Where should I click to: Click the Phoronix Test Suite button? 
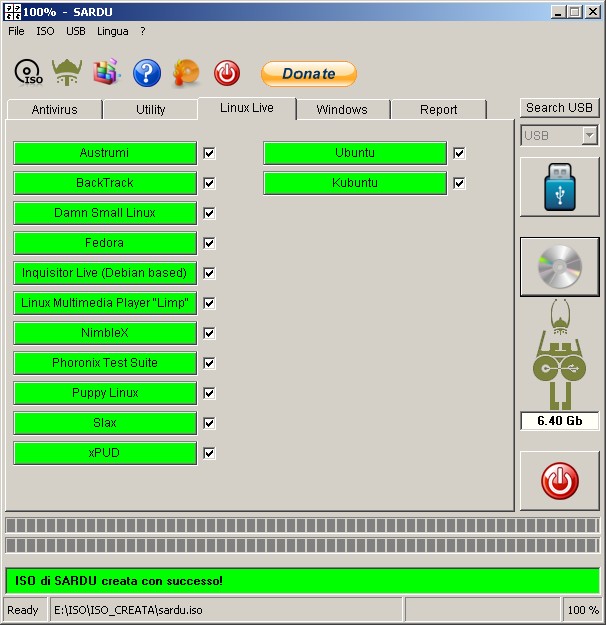pos(105,363)
